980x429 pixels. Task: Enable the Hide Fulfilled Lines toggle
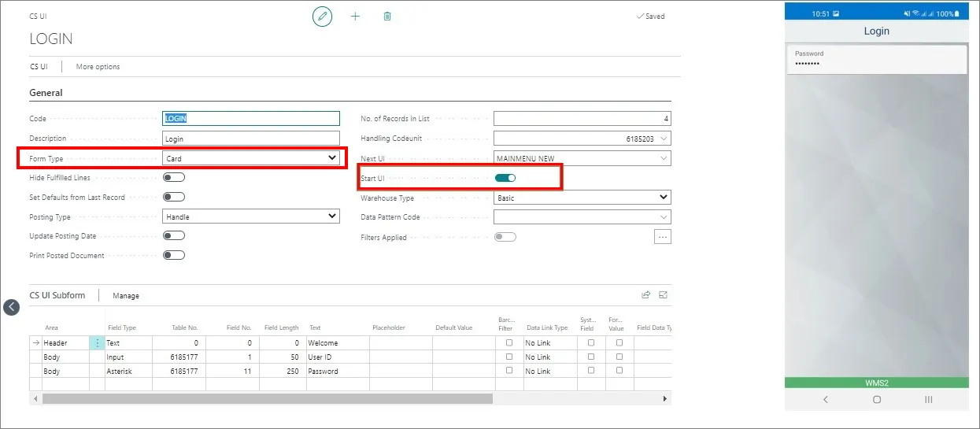[173, 178]
